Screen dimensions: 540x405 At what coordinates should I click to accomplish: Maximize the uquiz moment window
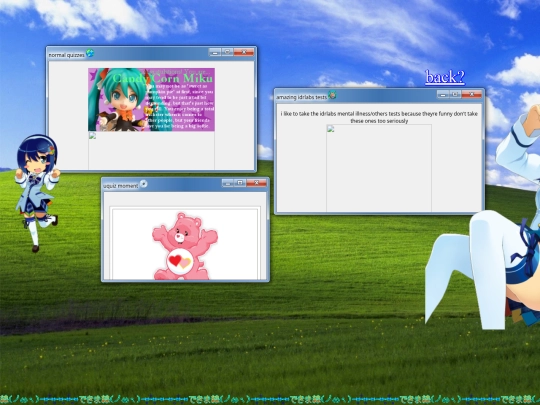240,183
